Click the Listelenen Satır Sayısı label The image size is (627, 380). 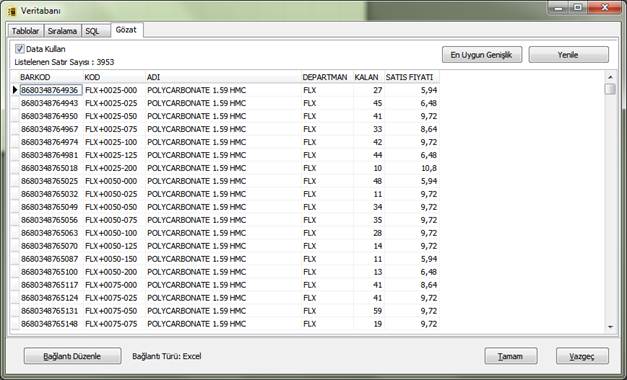(x=64, y=62)
